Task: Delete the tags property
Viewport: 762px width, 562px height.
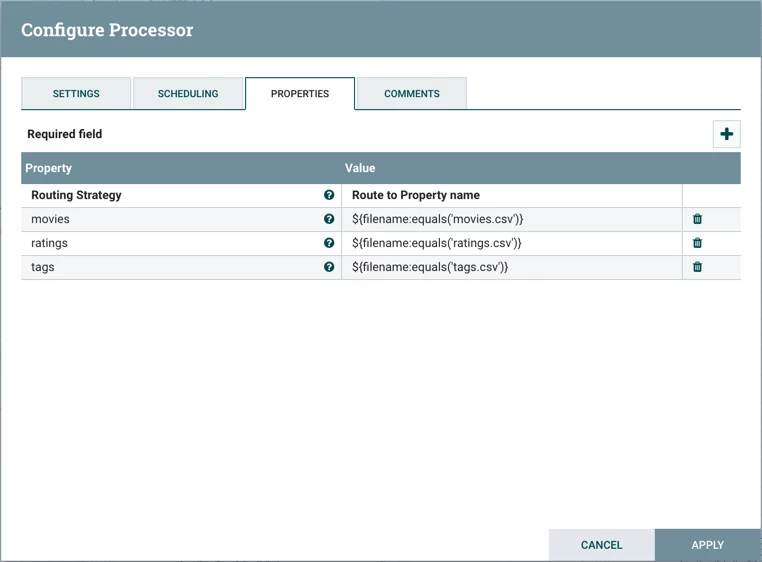Action: [x=697, y=266]
